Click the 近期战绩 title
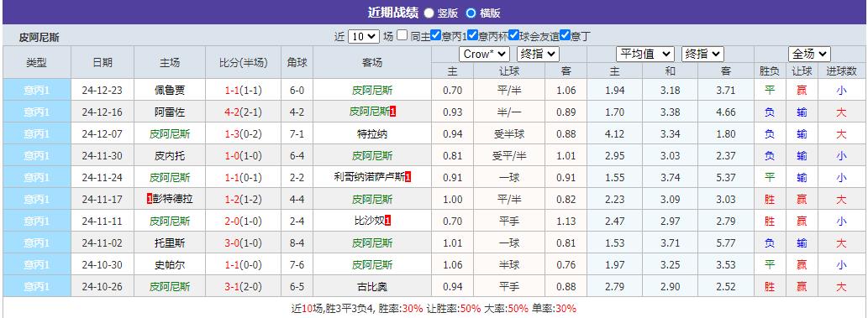The width and height of the screenshot is (868, 318). pos(392,13)
